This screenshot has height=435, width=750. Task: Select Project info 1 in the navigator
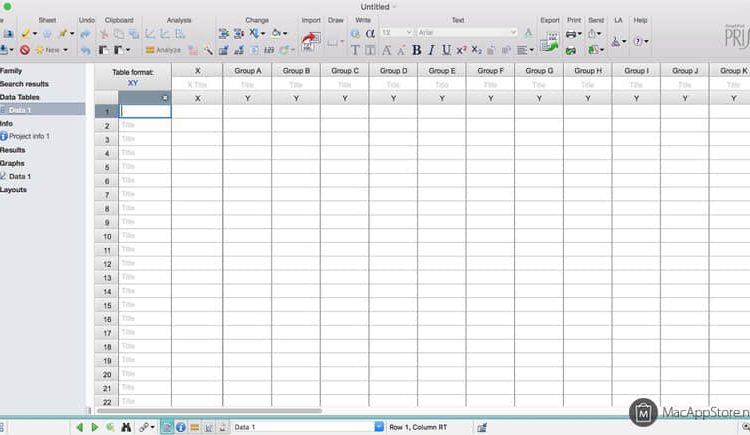(x=29, y=136)
